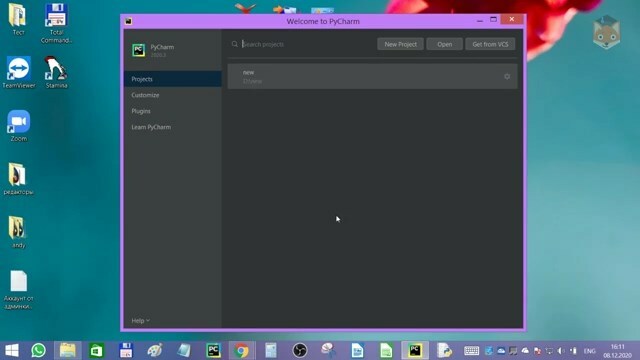This screenshot has width=640, height=360.
Task: Open the Zoom desktop shortcut
Action: coord(18,126)
